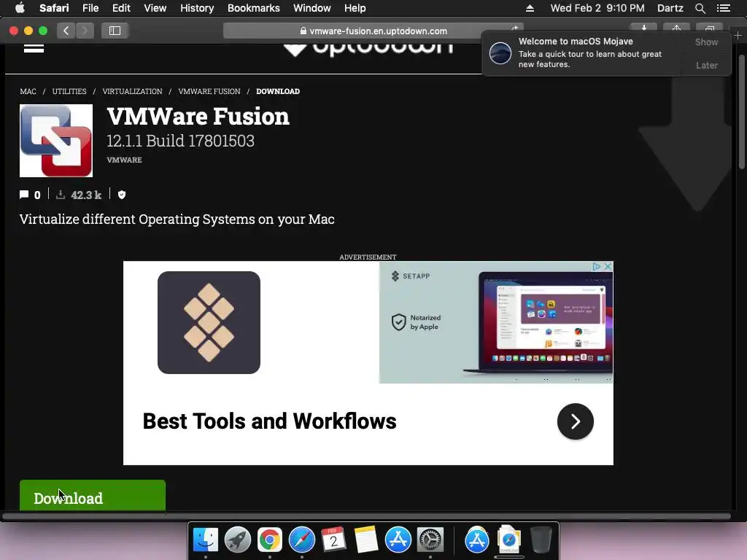Screen dimensions: 747x560
Task: Open Google Chrome from the dock
Action: [270, 540]
